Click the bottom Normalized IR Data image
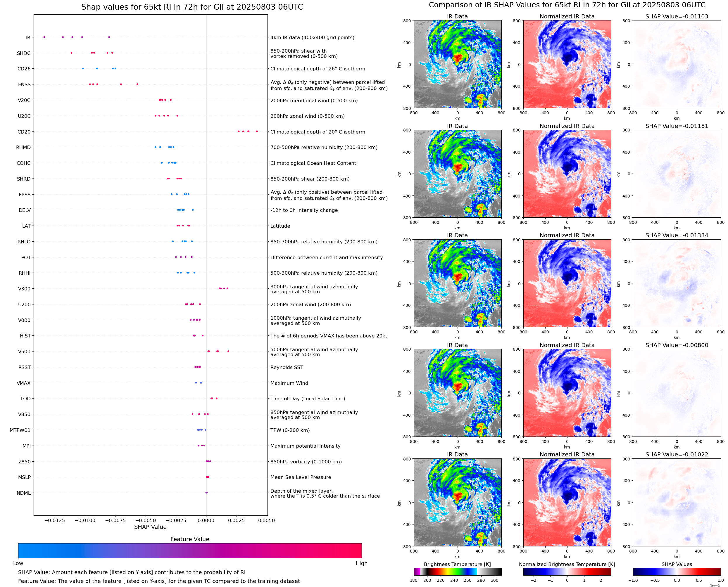 pyautogui.click(x=567, y=503)
